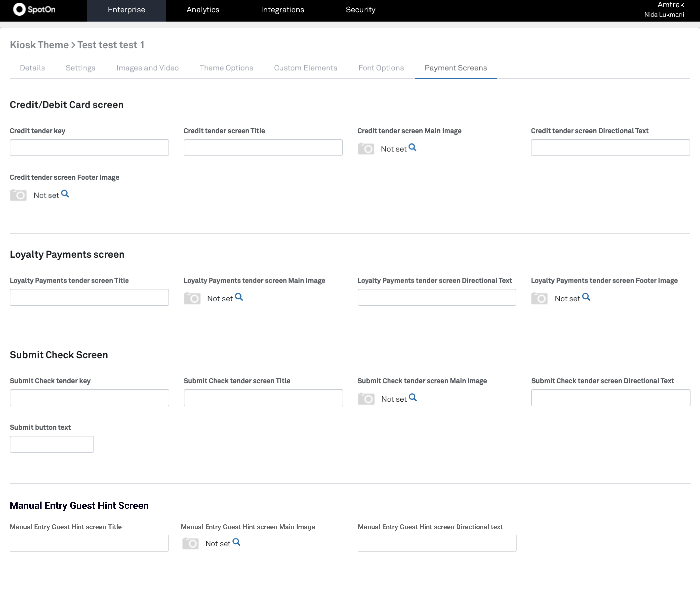Focus Manual Entry Guest Hint screen Title field
The image size is (700, 610).
(89, 543)
